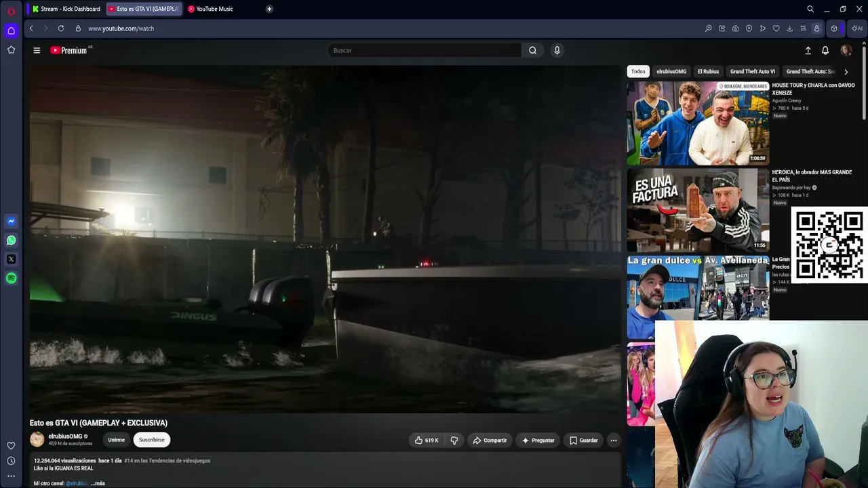The height and width of the screenshot is (488, 868).
Task: Open the Opera menu logo
Action: coord(11,11)
